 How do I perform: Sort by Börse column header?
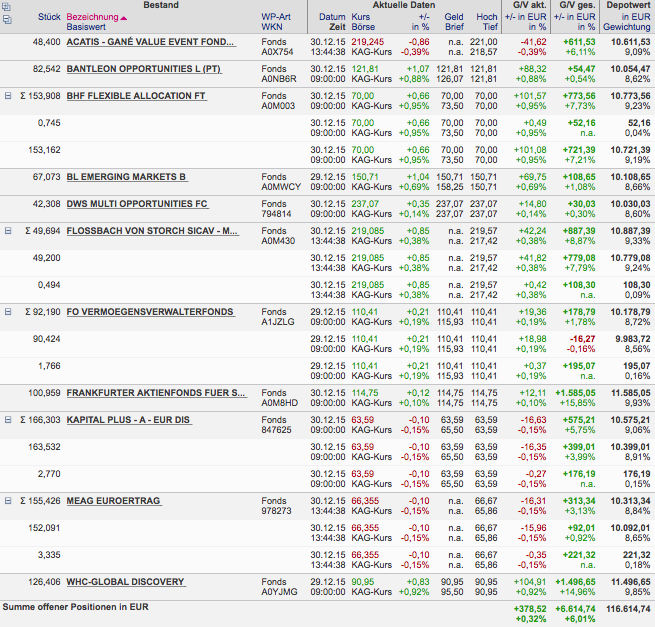(x=363, y=27)
